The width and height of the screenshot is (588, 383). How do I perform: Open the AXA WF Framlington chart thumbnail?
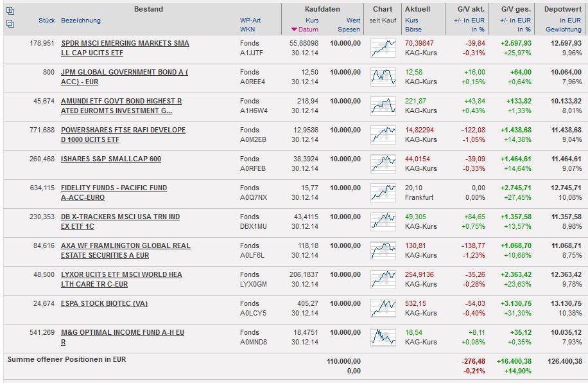coord(383,251)
